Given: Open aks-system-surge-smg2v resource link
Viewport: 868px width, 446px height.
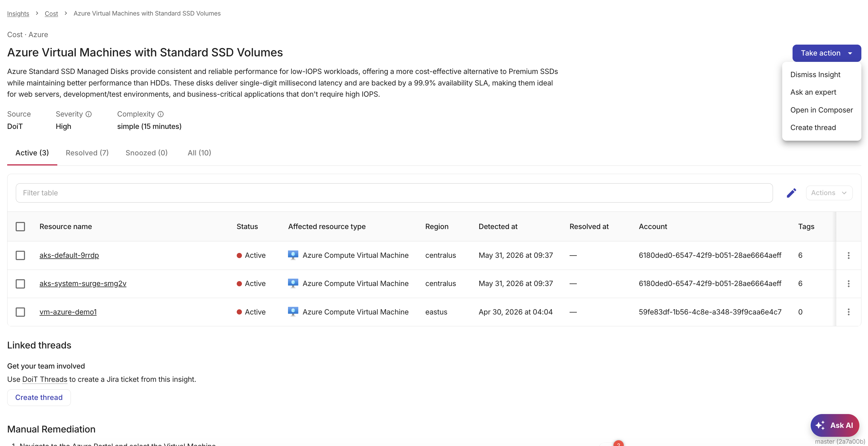Looking at the screenshot, I should coord(83,284).
